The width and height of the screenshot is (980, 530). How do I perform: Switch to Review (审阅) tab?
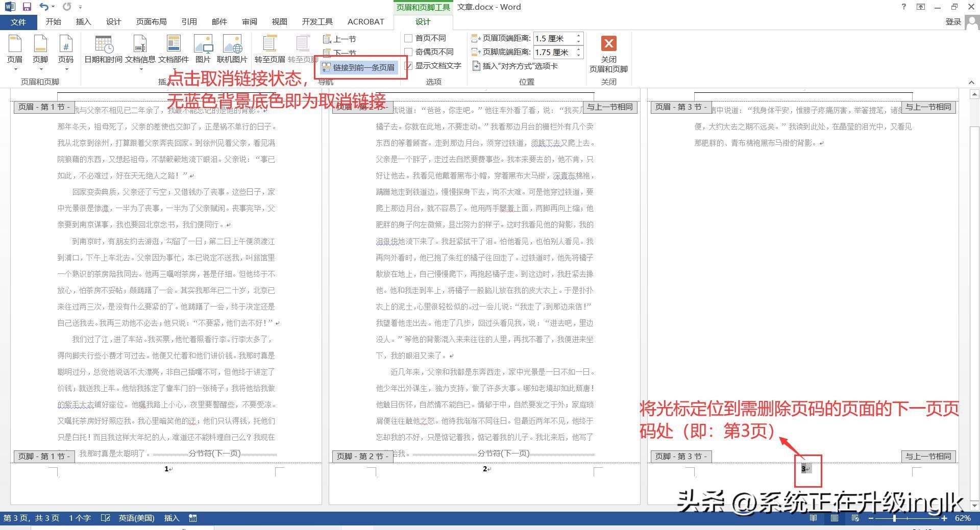(x=250, y=22)
